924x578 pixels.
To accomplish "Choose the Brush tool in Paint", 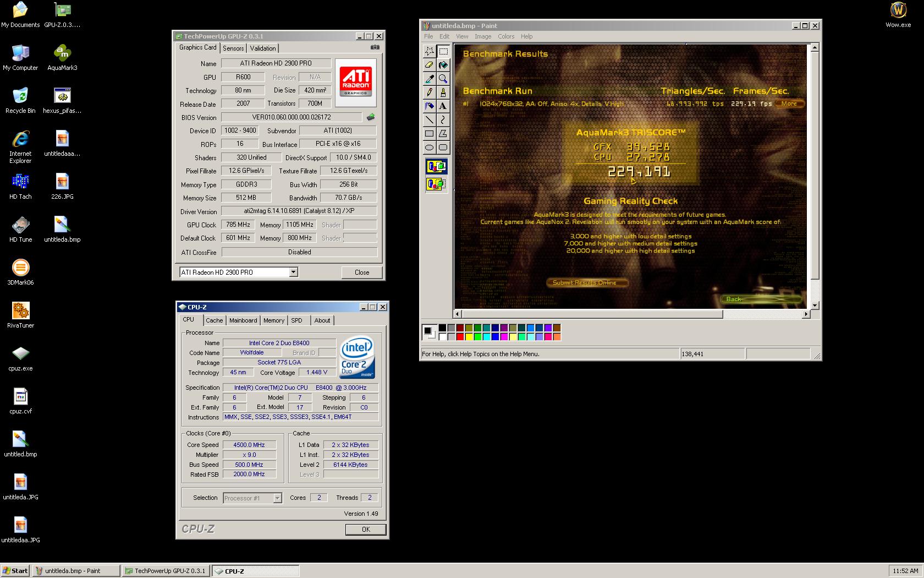I will tap(443, 92).
